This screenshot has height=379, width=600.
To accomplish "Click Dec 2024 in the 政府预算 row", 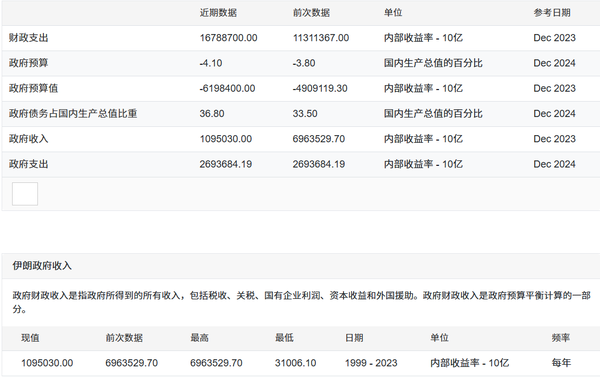I will pos(554,63).
